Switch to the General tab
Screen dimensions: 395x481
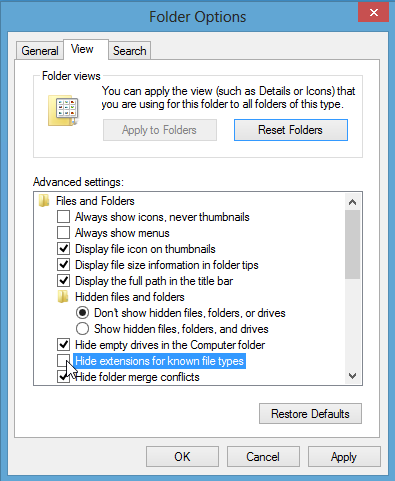[x=40, y=51]
